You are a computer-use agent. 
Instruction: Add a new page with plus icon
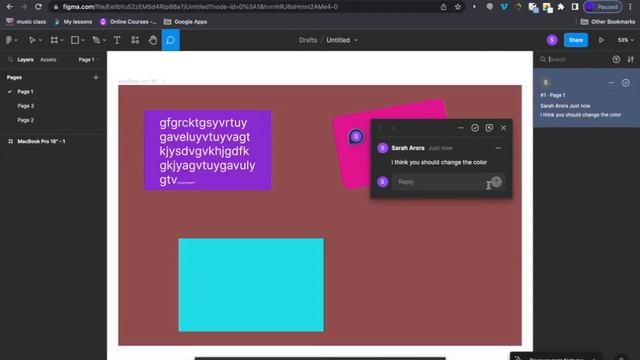pyautogui.click(x=96, y=77)
